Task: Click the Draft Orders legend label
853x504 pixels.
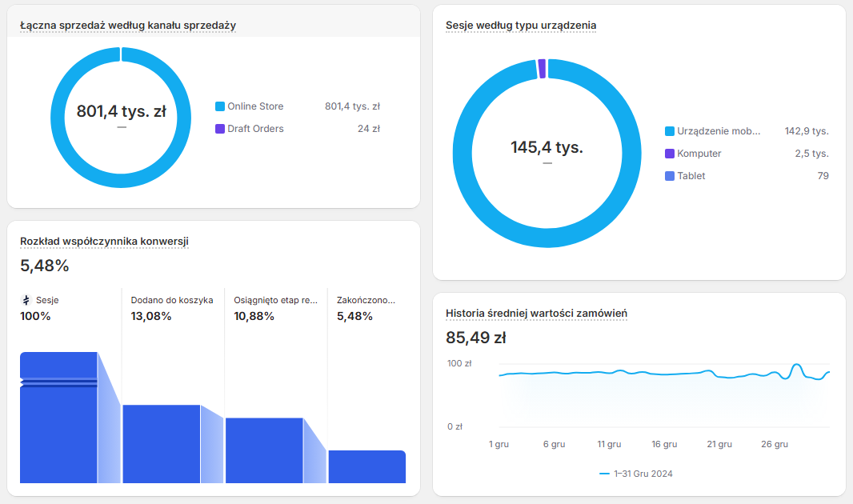Action: (255, 129)
